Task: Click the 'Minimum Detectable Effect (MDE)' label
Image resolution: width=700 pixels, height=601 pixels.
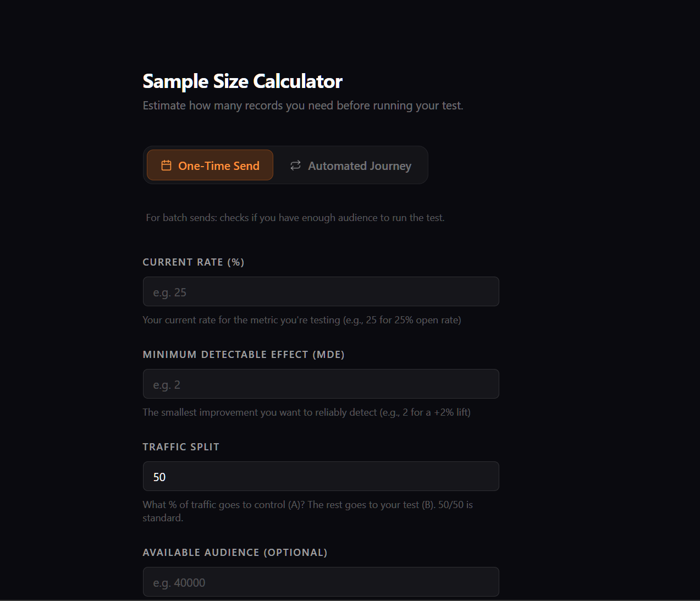Action: coord(244,355)
